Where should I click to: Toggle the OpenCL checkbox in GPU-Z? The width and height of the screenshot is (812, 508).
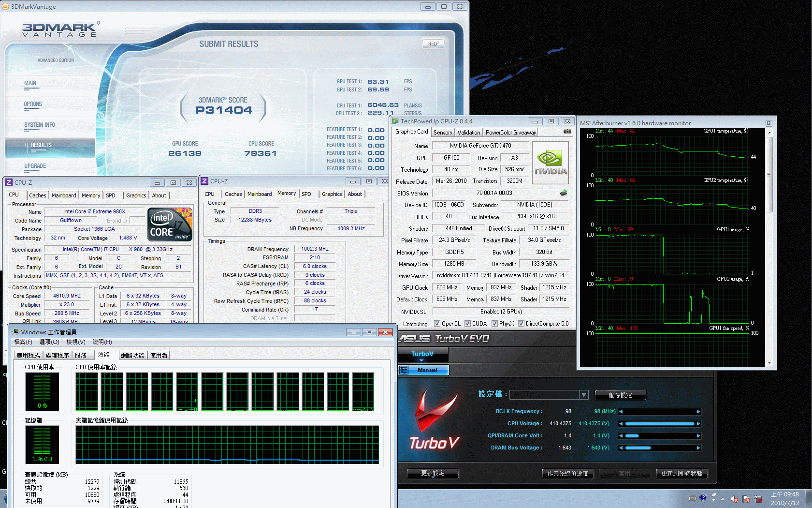(437, 324)
